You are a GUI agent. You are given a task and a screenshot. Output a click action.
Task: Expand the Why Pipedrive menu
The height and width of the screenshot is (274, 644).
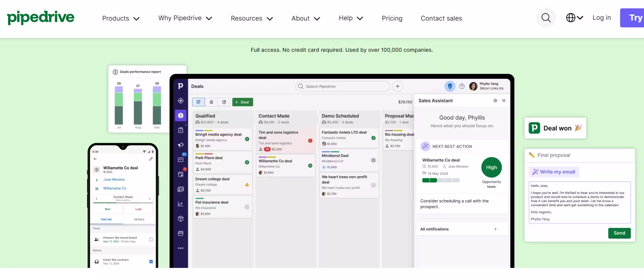tap(185, 18)
